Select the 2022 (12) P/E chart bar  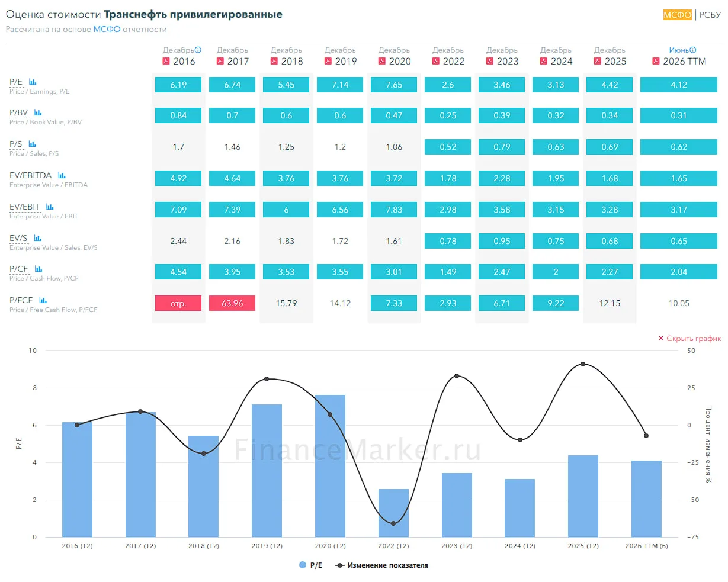tap(394, 513)
